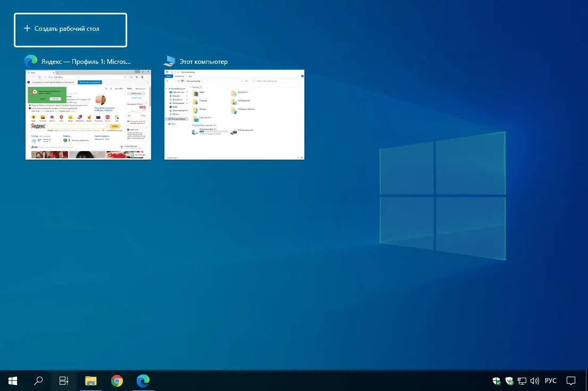The image size is (588, 391).
Task: Select the Яндекс Edge window thumbnail
Action: [88, 114]
